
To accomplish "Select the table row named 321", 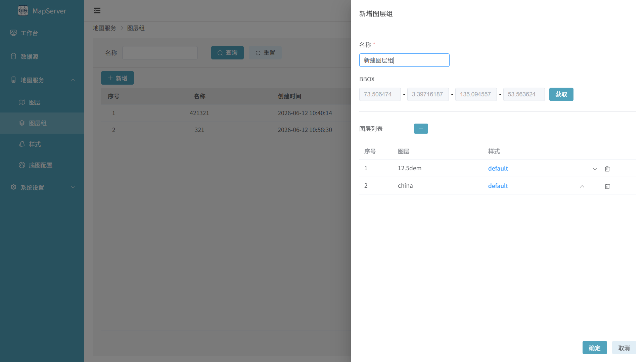I will coord(226,130).
